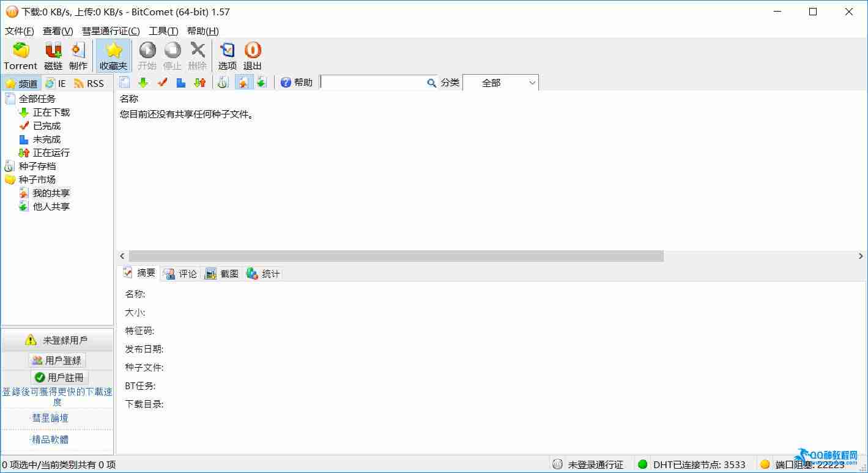The width and height of the screenshot is (868, 473).
Task: Click the horizontal scrollbar thumb
Action: (x=396, y=256)
